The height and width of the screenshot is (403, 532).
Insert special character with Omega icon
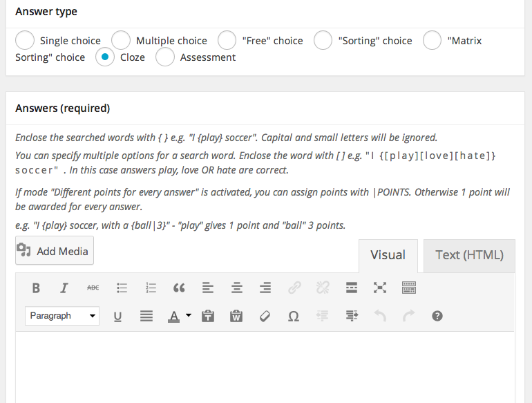[294, 316]
